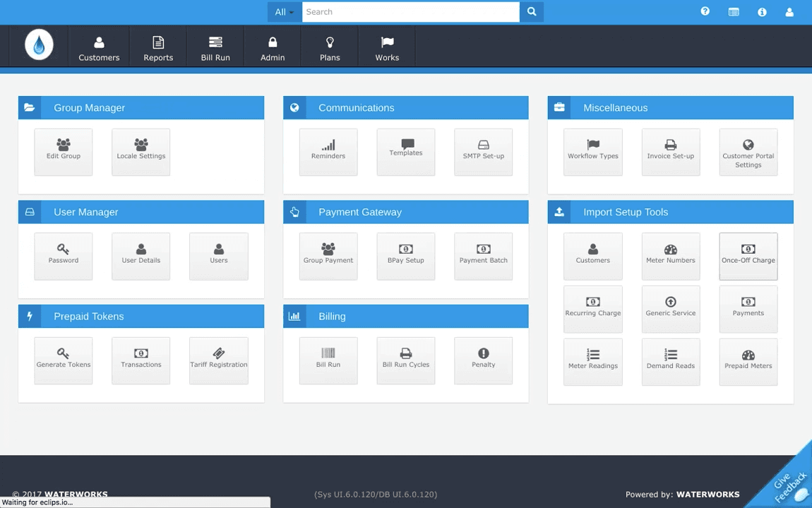Open the calendar card icon in top bar
Screen dimensions: 812x508
[x=734, y=12]
